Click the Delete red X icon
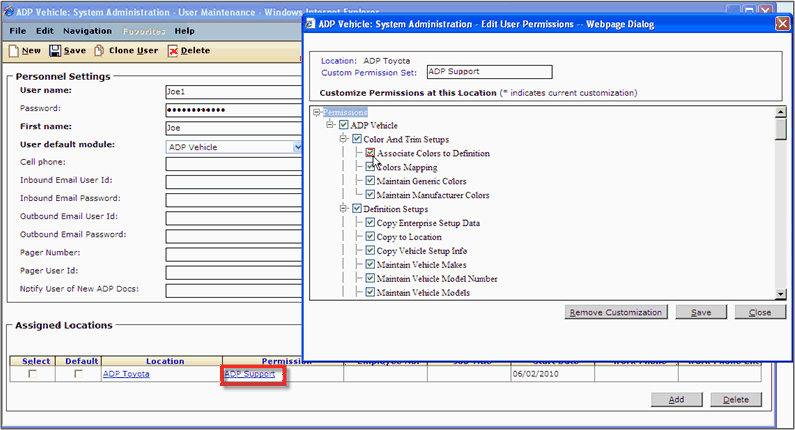Viewport: 795px width, 430px height. [x=173, y=51]
